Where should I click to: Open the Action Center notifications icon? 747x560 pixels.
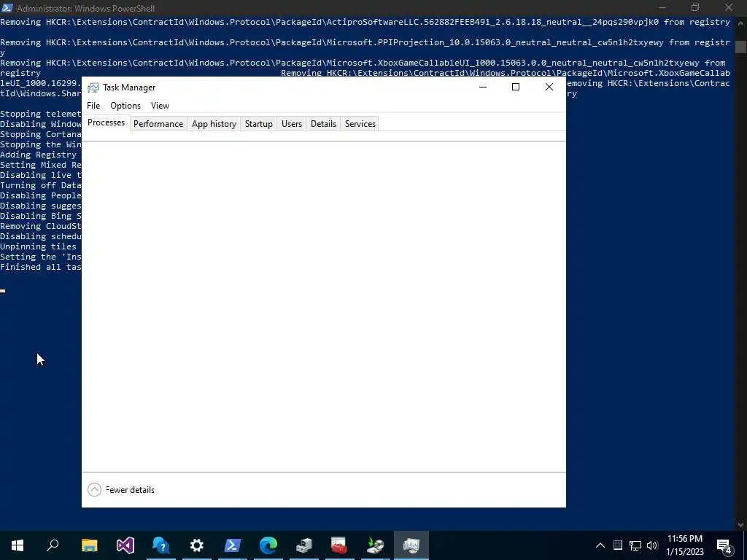point(724,545)
